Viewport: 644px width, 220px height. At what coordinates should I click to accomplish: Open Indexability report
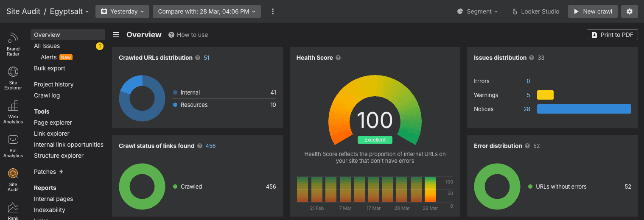(x=50, y=210)
